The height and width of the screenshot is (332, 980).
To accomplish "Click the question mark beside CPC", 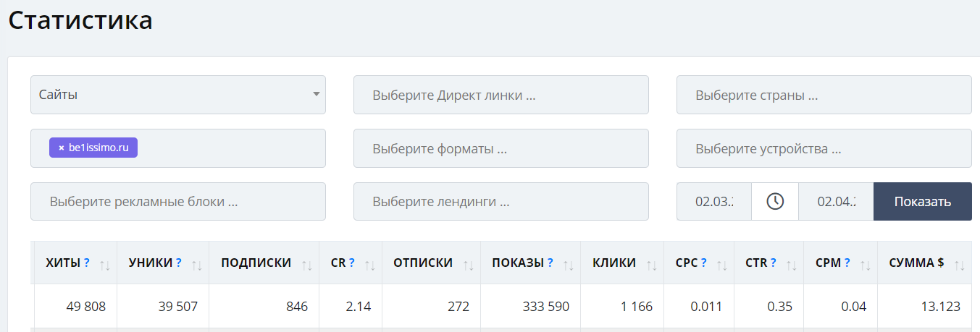I will [x=704, y=263].
